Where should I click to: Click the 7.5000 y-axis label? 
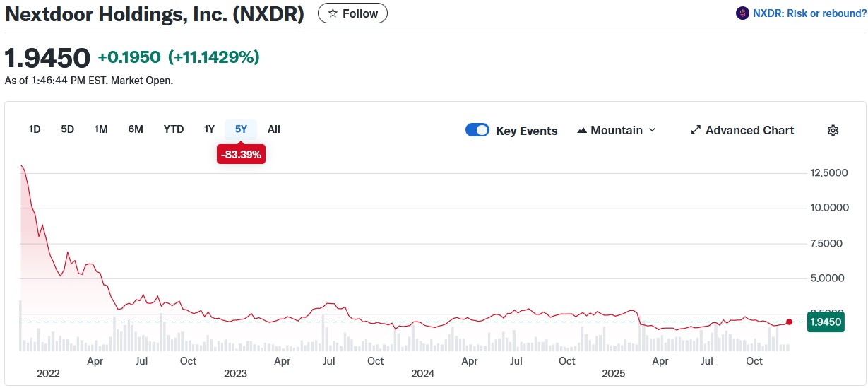[827, 243]
